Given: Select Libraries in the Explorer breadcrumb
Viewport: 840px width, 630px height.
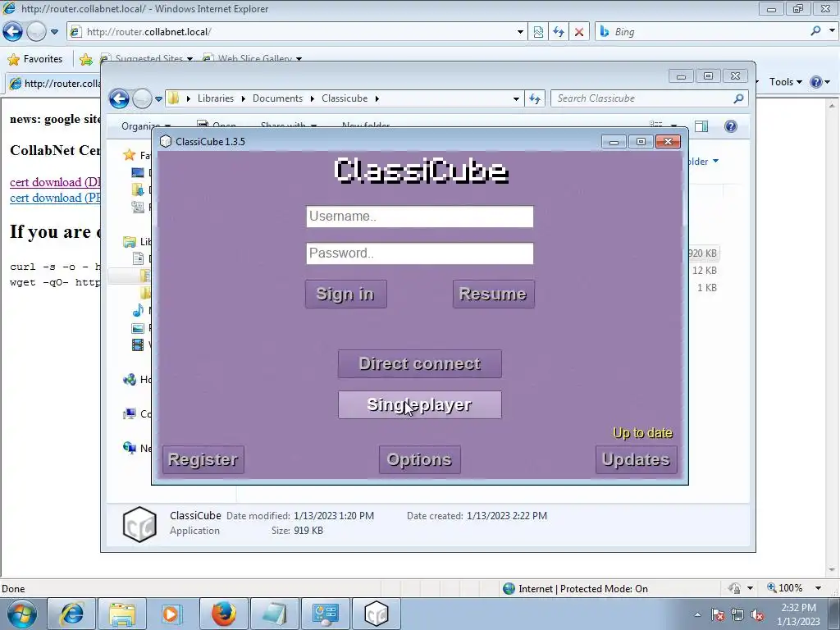Looking at the screenshot, I should click(x=216, y=98).
